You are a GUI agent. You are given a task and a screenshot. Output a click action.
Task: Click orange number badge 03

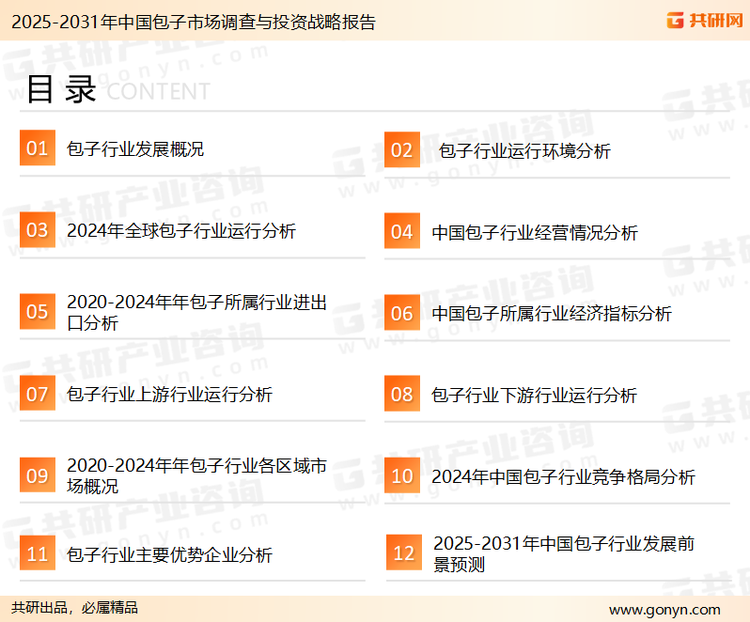tap(37, 230)
